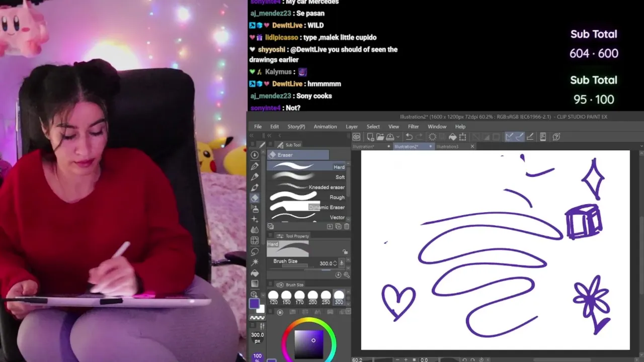Viewport: 644px width, 362px height.
Task: Open the Support help question icon
Action: [556, 137]
